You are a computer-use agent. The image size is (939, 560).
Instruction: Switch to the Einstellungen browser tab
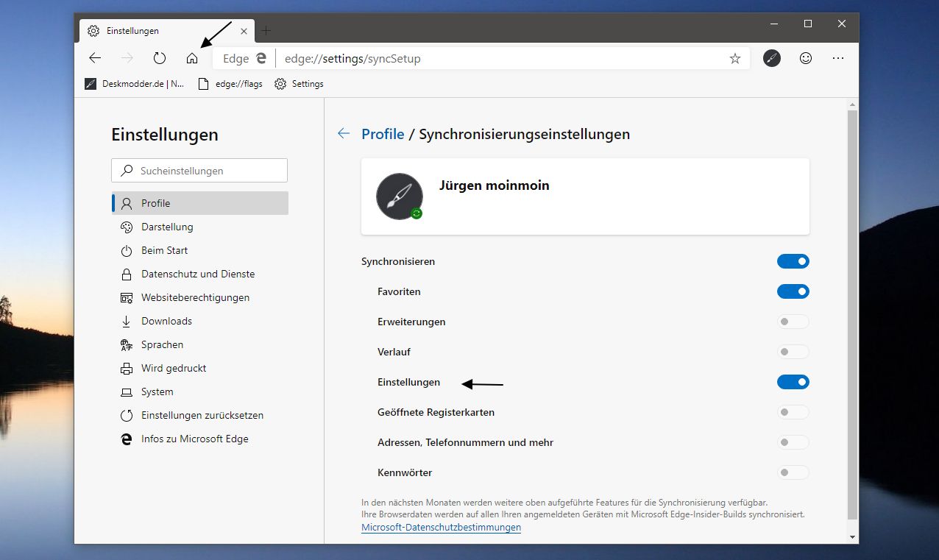coord(166,31)
